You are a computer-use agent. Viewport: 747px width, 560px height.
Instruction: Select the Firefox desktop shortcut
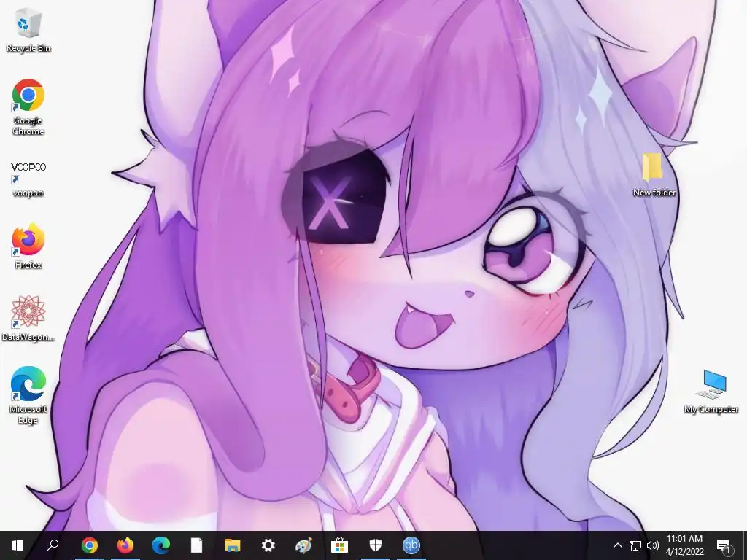pos(28,246)
